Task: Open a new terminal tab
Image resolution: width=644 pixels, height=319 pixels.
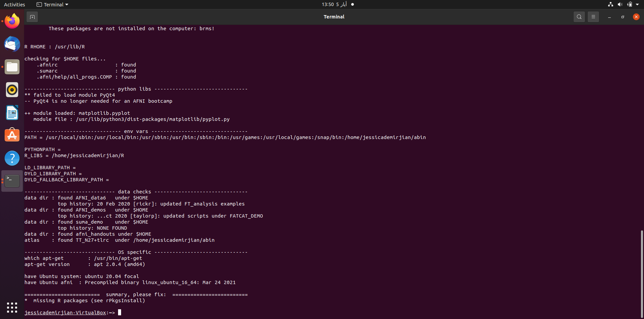Action: tap(32, 17)
